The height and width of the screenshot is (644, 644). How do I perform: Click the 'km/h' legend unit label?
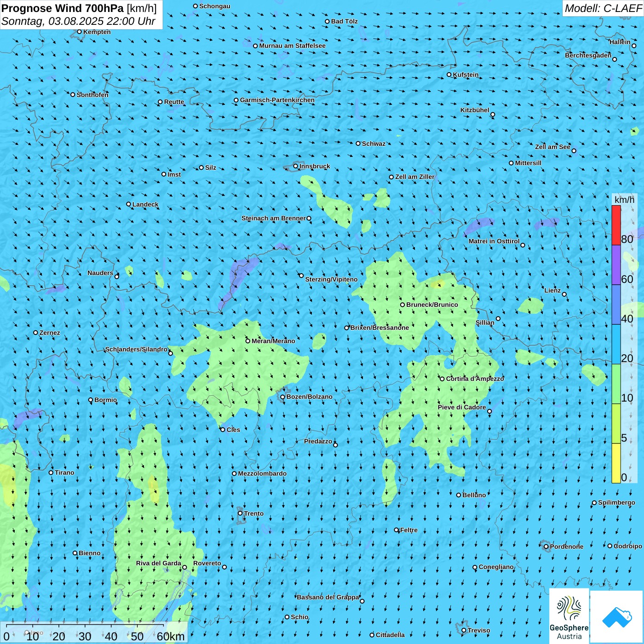(x=624, y=200)
